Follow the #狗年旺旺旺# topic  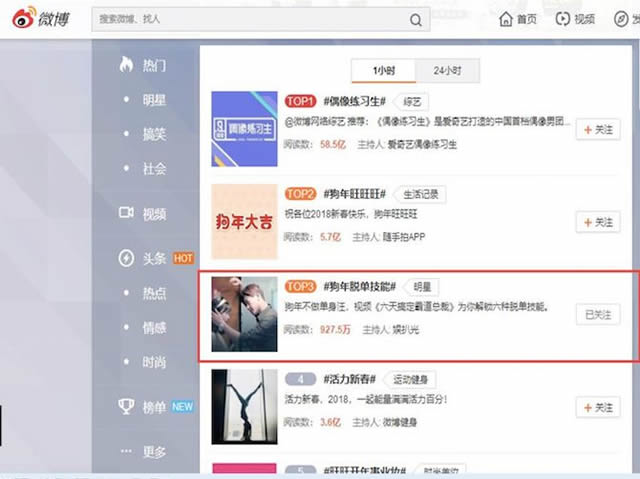(598, 222)
